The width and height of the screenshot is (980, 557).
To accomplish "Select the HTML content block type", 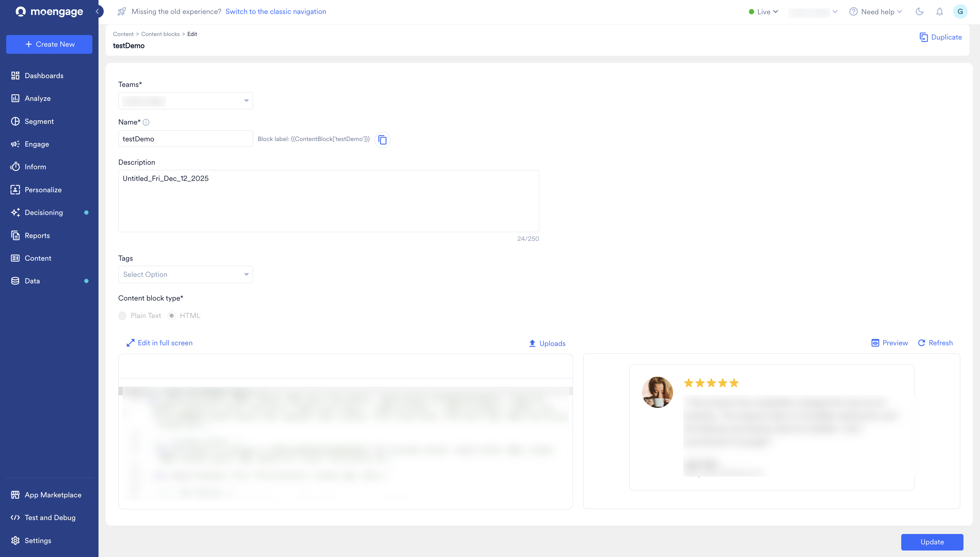I will tap(172, 315).
